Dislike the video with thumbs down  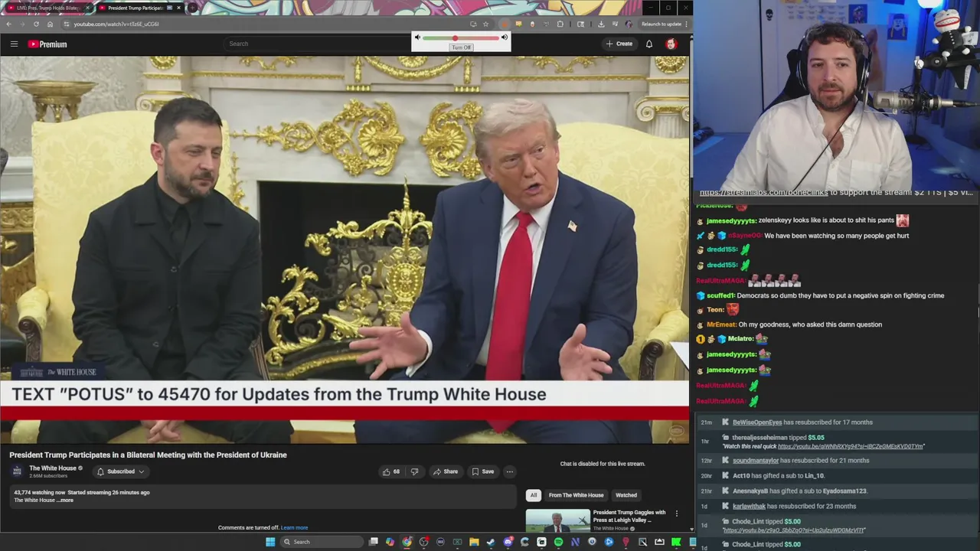414,471
